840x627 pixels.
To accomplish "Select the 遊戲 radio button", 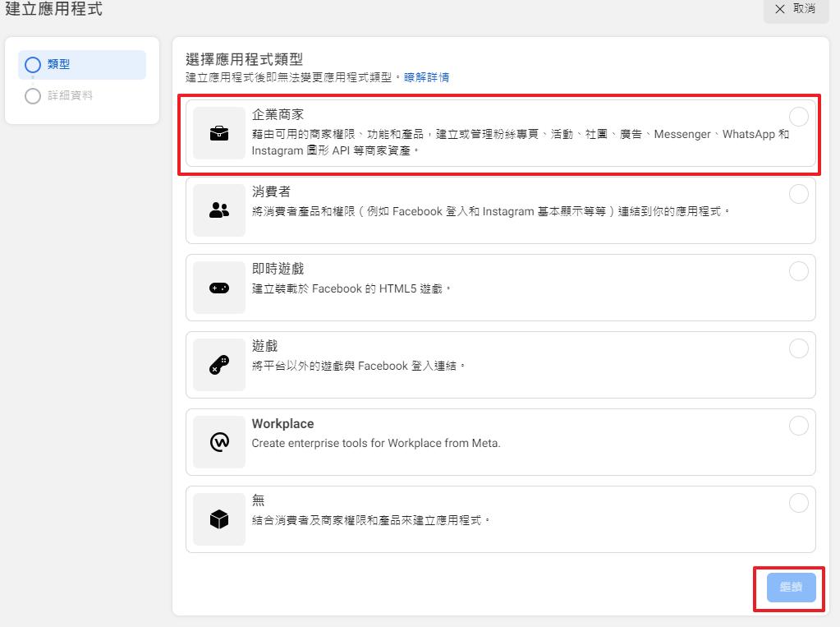I will (798, 348).
